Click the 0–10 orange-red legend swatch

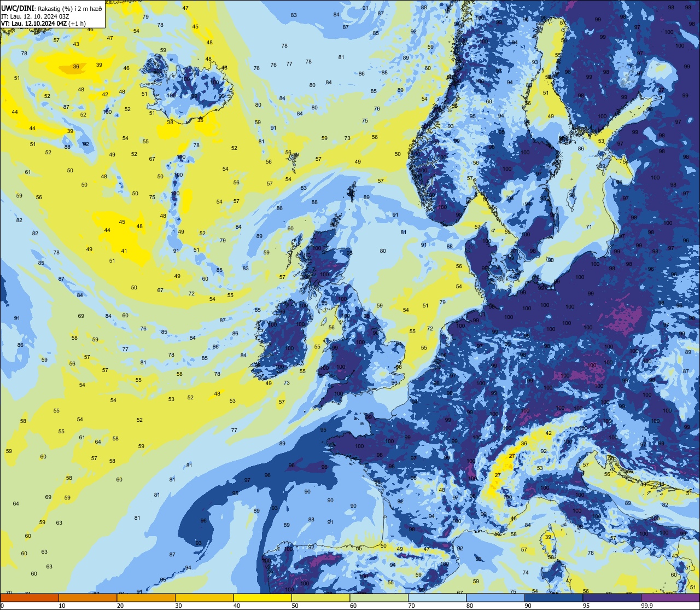tap(30, 597)
